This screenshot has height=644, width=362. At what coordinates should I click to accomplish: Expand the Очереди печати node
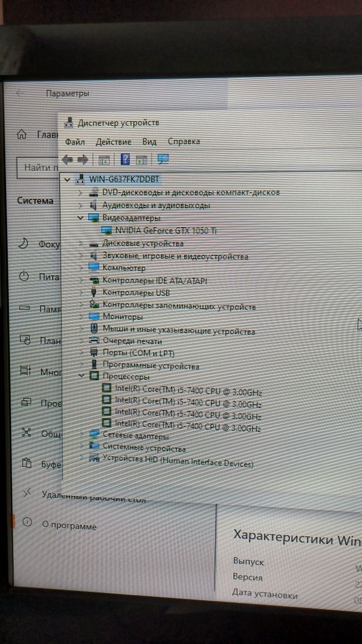[81, 340]
